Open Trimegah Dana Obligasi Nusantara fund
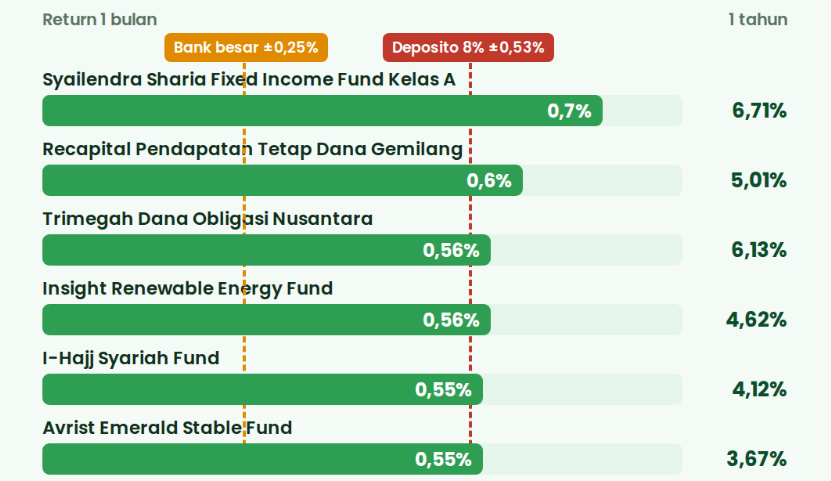Screen dimensions: 831x481 (207, 219)
